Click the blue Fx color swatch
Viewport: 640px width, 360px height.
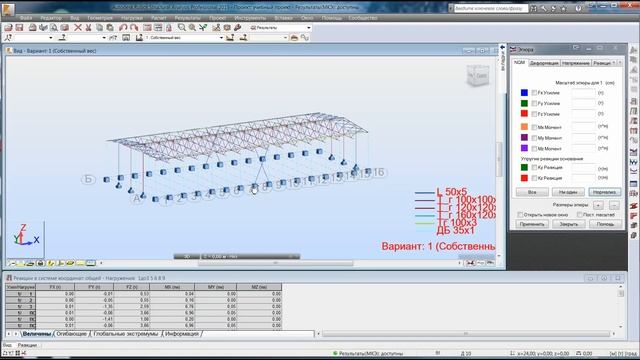(x=524, y=93)
